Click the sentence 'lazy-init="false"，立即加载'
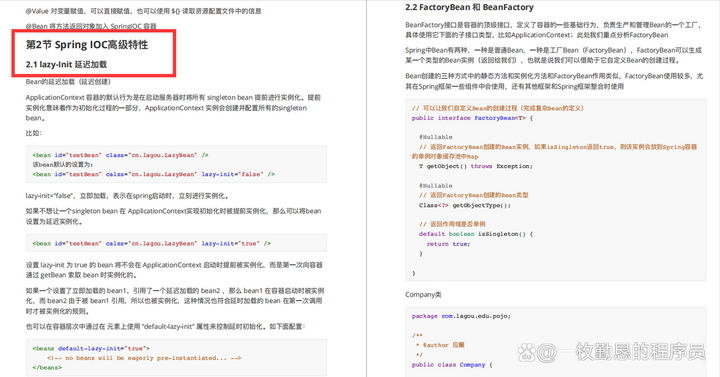 [127, 196]
